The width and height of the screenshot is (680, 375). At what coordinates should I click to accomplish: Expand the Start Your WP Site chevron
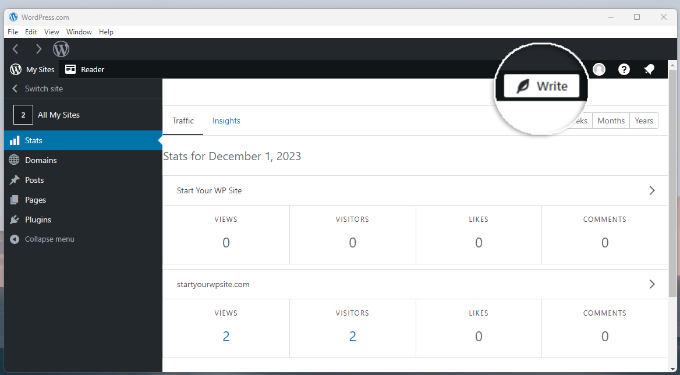652,190
